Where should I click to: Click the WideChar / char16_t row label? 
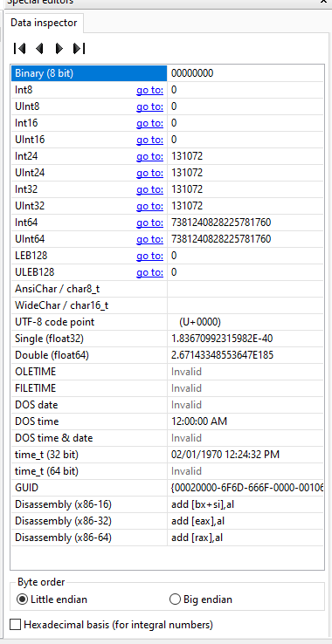(x=62, y=305)
